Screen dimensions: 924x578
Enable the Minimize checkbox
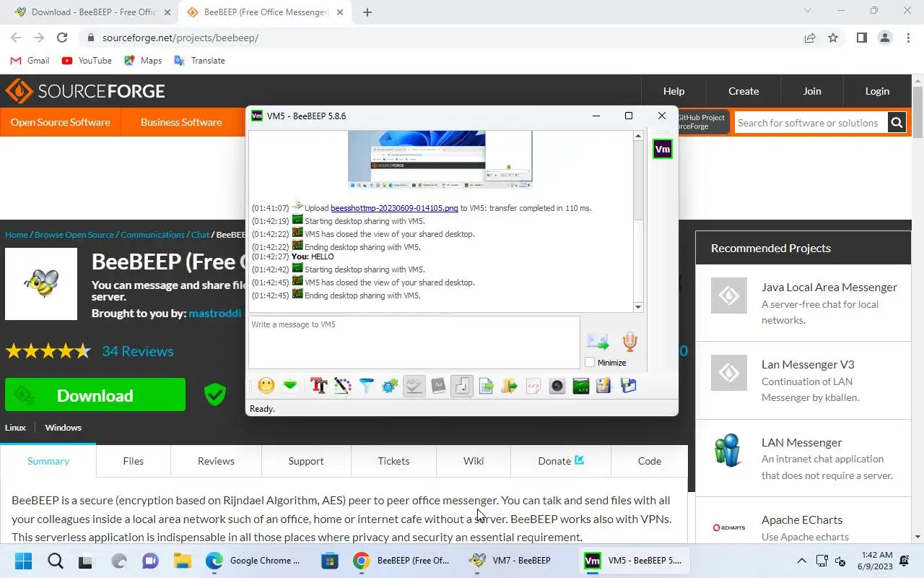590,363
